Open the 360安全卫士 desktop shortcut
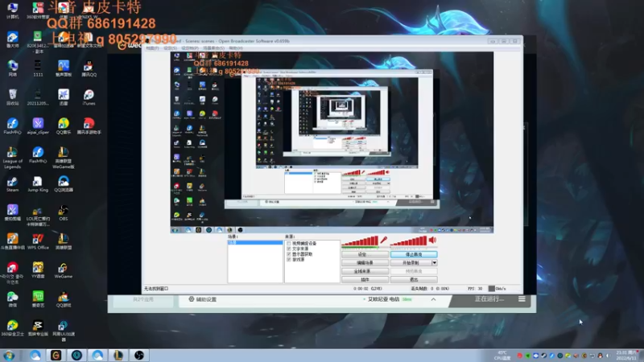Screen dimensions: 644x362 [x=12, y=328]
